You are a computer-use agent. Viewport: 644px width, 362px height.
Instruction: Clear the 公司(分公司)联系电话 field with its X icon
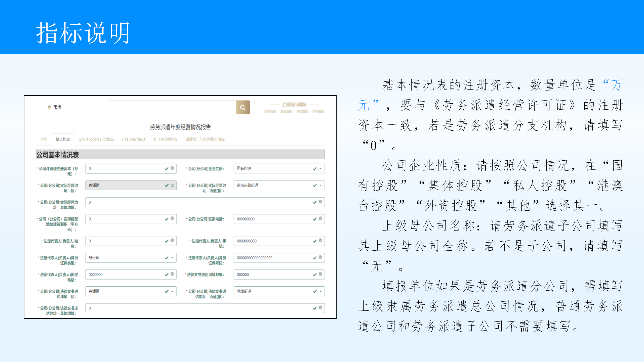tap(320, 218)
